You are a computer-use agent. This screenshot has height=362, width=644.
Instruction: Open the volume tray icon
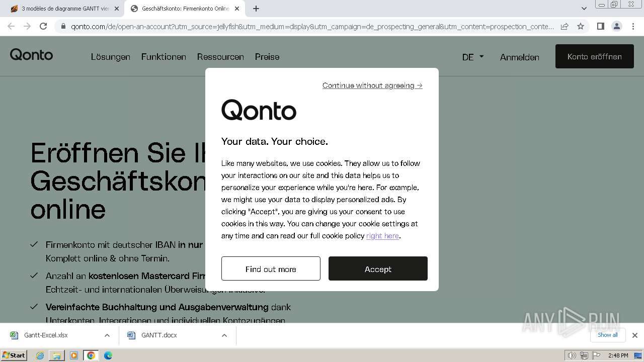click(x=572, y=355)
